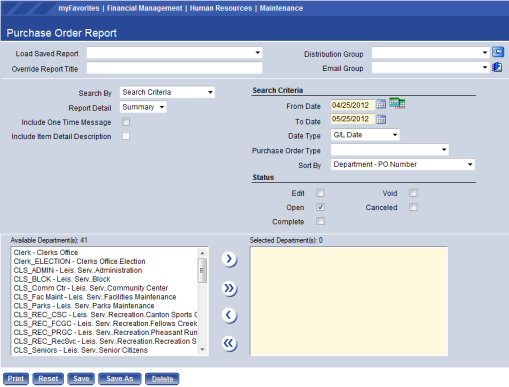Open the To Date calendar picker
This screenshot has width=509, height=387.
pos(381,119)
